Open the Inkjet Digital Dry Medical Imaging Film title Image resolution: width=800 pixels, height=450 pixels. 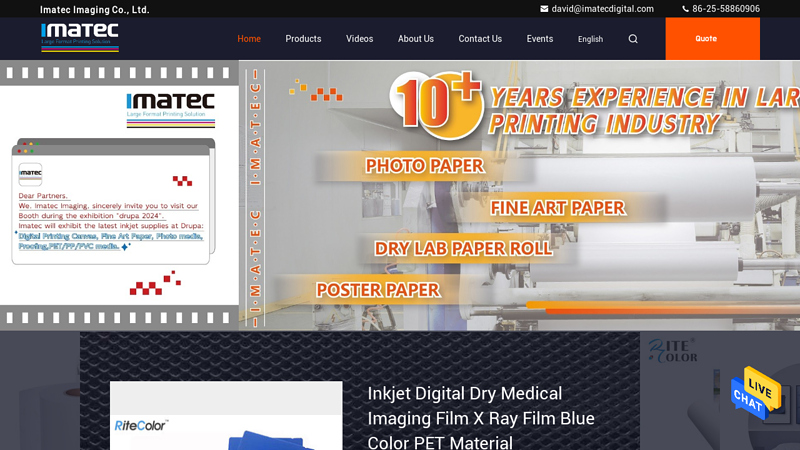[481, 418]
